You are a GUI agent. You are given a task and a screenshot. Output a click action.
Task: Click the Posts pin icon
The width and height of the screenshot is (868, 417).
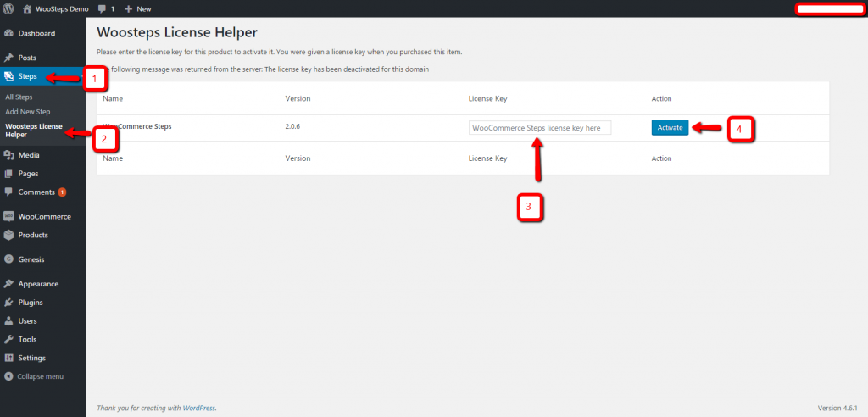8,58
